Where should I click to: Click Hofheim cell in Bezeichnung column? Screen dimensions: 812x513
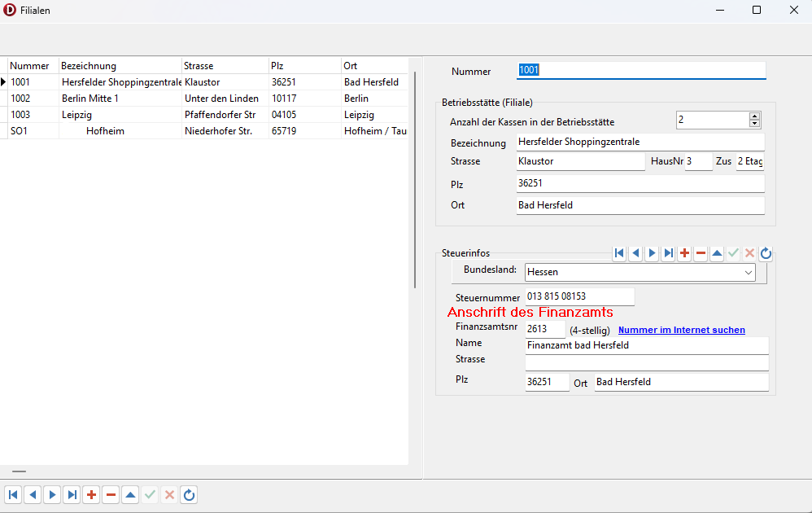tap(120, 131)
